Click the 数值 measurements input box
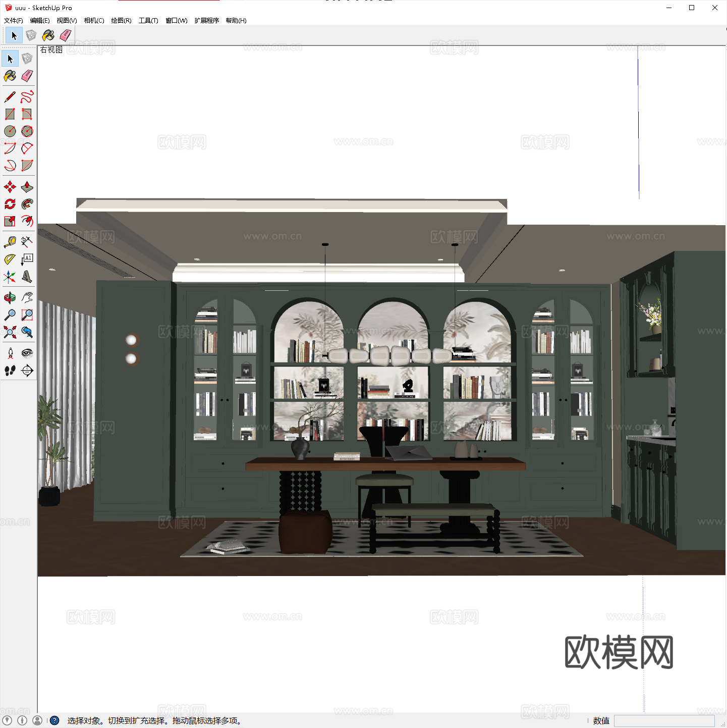The height and width of the screenshot is (728, 727). pos(664,721)
